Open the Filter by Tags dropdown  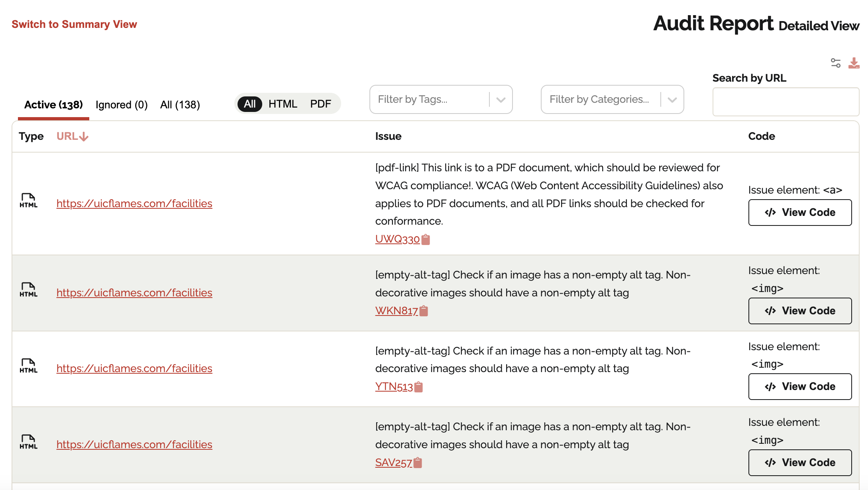click(441, 99)
